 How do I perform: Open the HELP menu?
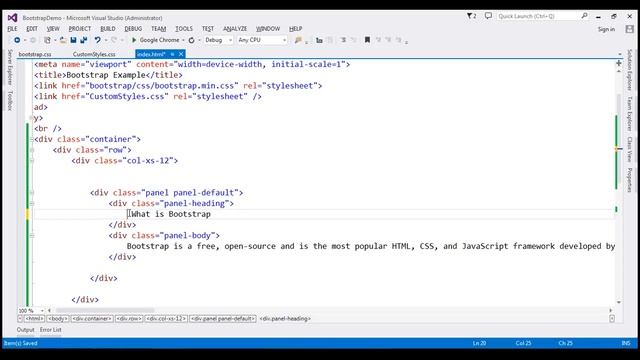tap(296, 29)
